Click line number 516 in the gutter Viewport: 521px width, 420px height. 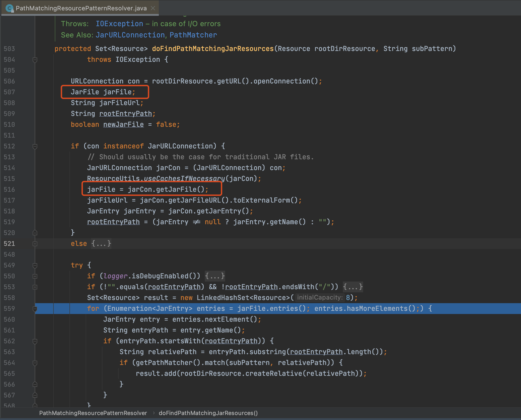click(9, 189)
